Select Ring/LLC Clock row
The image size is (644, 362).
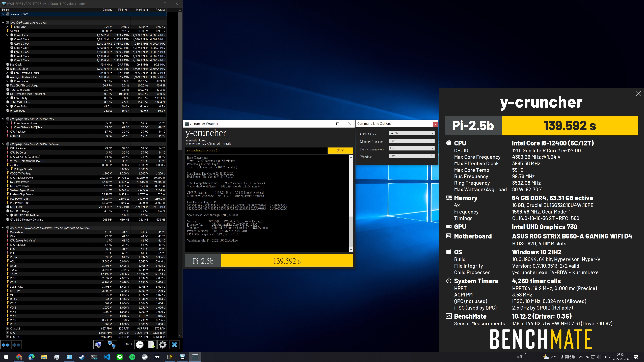coord(84,69)
